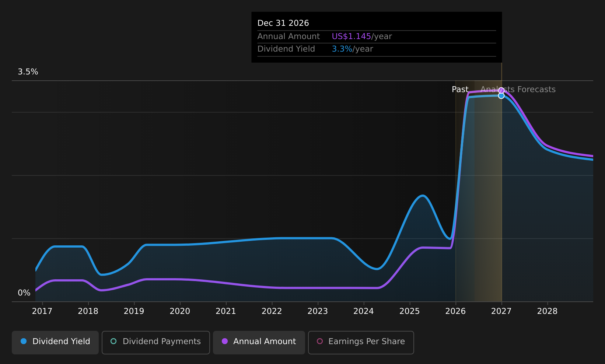This screenshot has width=605, height=364.
Task: Click the purple Annual Amount data point
Action: click(x=501, y=90)
